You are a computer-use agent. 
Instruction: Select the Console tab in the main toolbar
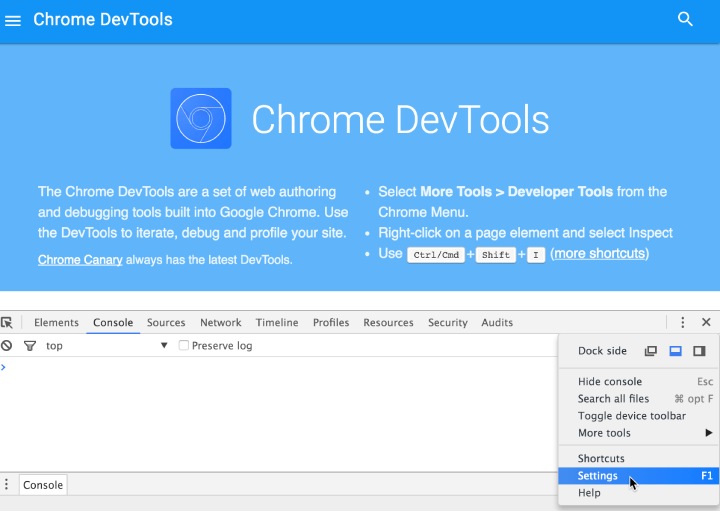point(113,322)
